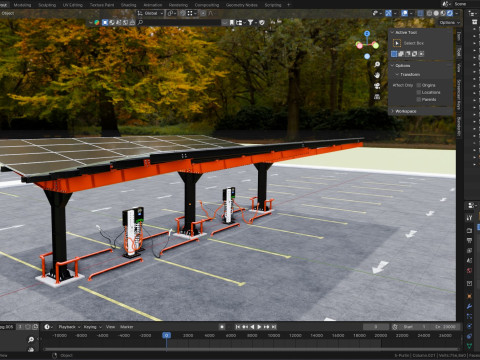Click the Scene name field at top right

coord(466,4)
